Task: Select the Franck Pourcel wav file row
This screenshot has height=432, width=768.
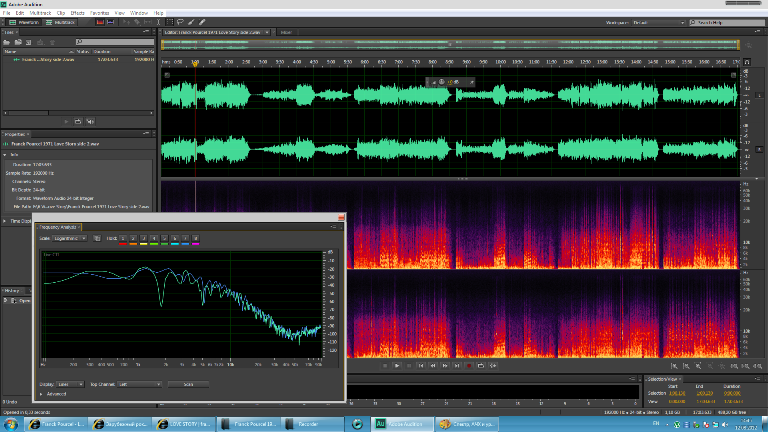Action: [78, 59]
